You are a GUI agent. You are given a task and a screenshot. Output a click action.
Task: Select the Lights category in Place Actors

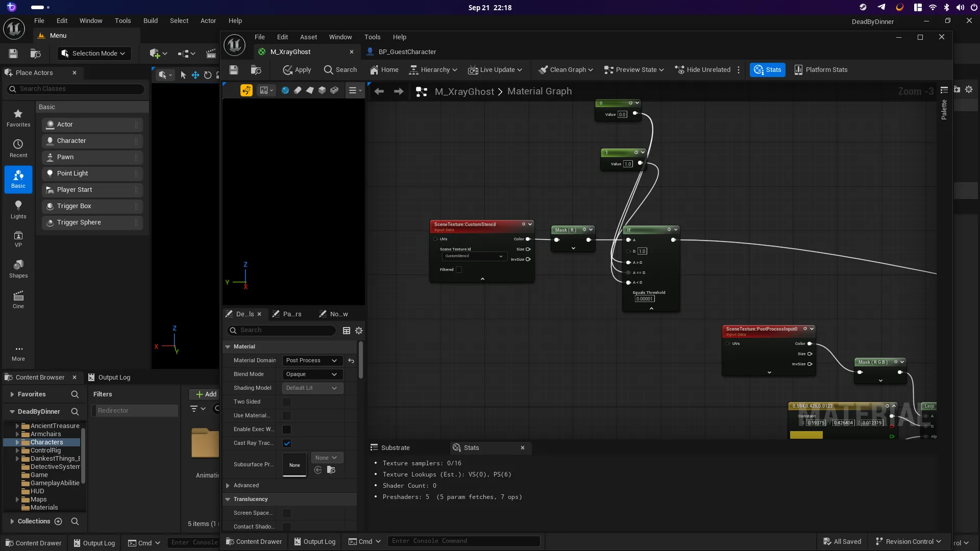click(18, 209)
